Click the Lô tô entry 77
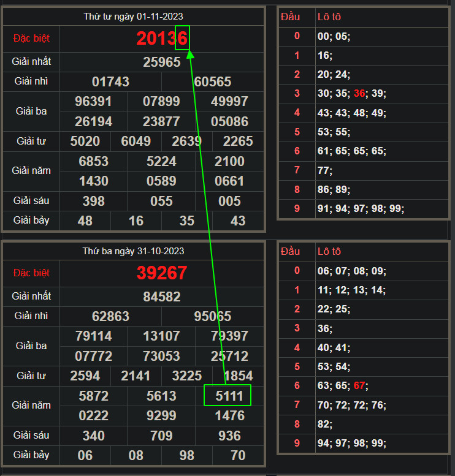This screenshot has height=476, width=455. point(324,171)
